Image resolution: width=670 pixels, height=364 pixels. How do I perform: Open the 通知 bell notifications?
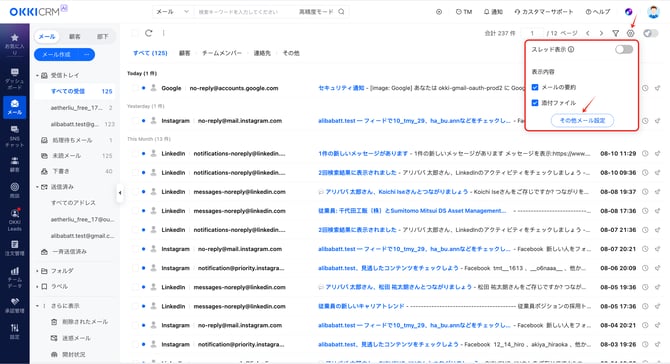coord(493,12)
